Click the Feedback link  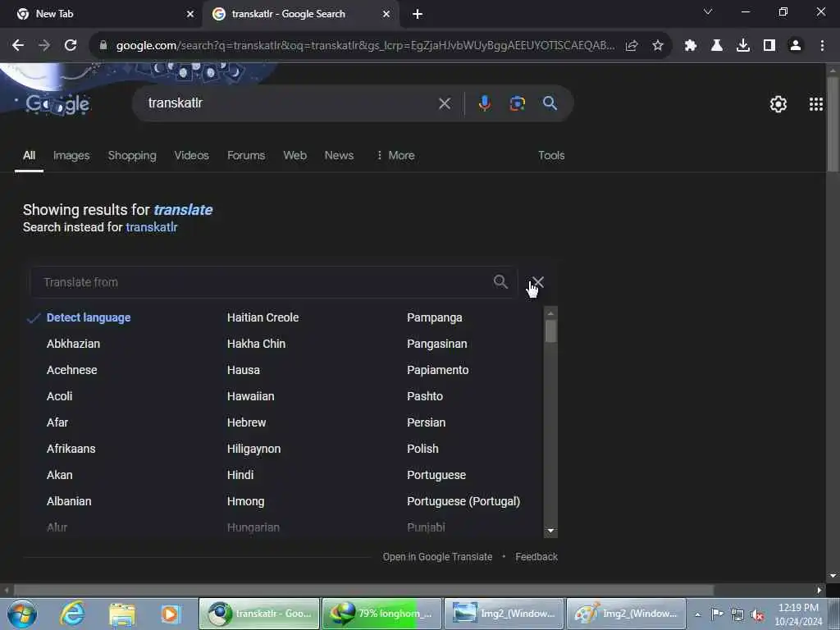click(536, 557)
